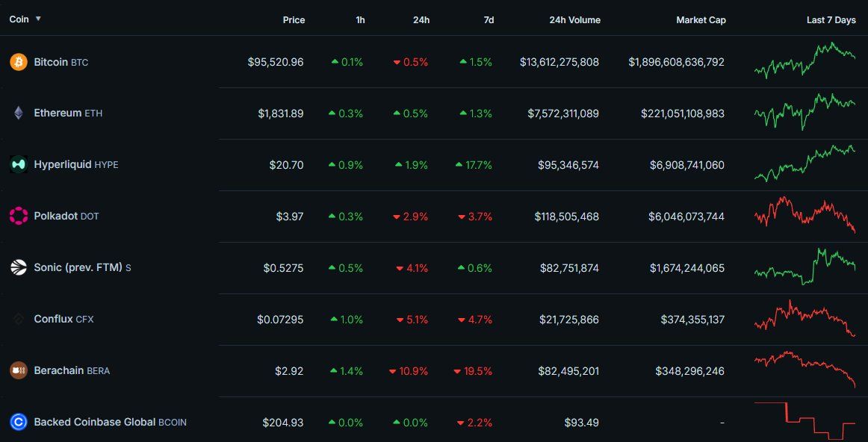Click Sonic market cap $1,674,244,065
The image size is (868, 442).
pyautogui.click(x=687, y=268)
